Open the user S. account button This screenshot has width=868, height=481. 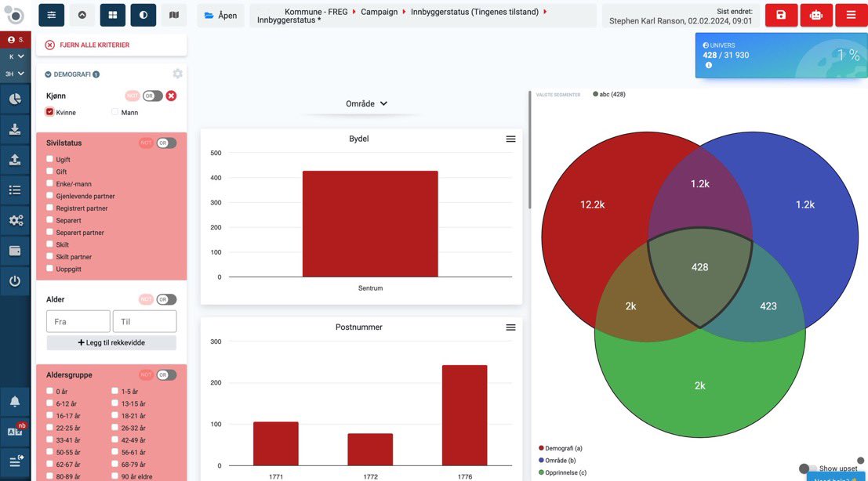pos(16,40)
